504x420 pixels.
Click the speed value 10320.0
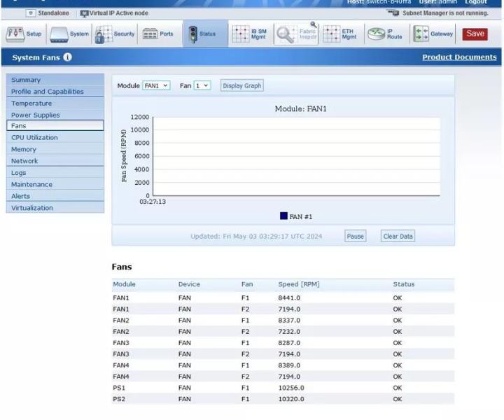click(291, 399)
